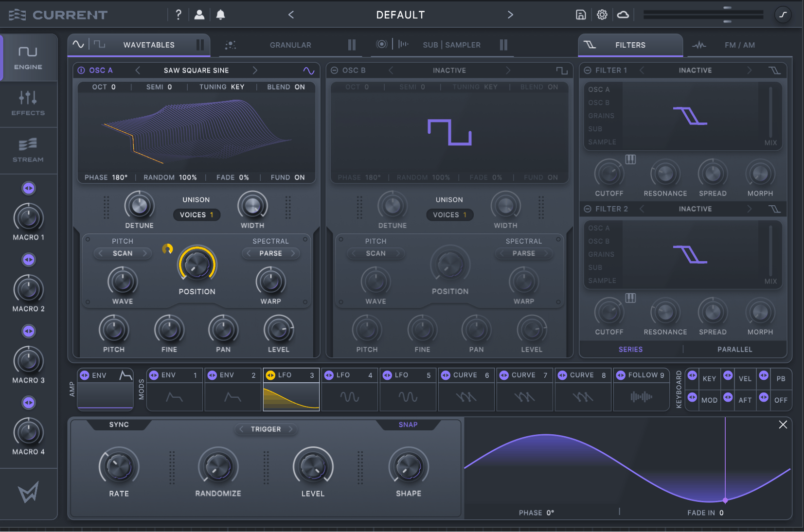Switch to the FM / AM tab
The image size is (804, 532).
739,45
